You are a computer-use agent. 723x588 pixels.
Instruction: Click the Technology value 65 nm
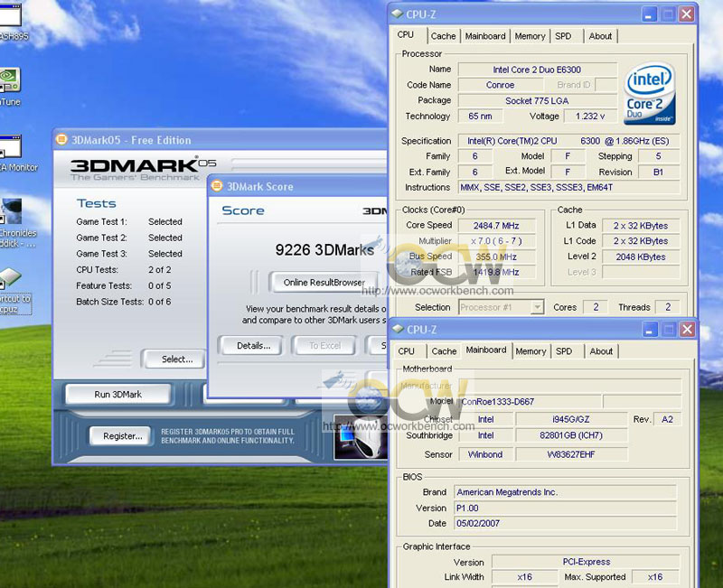(x=480, y=117)
